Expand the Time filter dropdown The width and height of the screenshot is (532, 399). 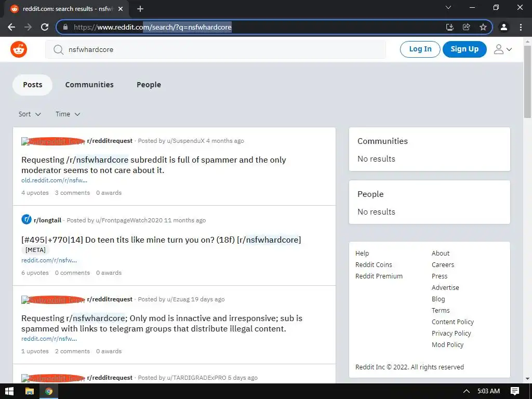[68, 114]
